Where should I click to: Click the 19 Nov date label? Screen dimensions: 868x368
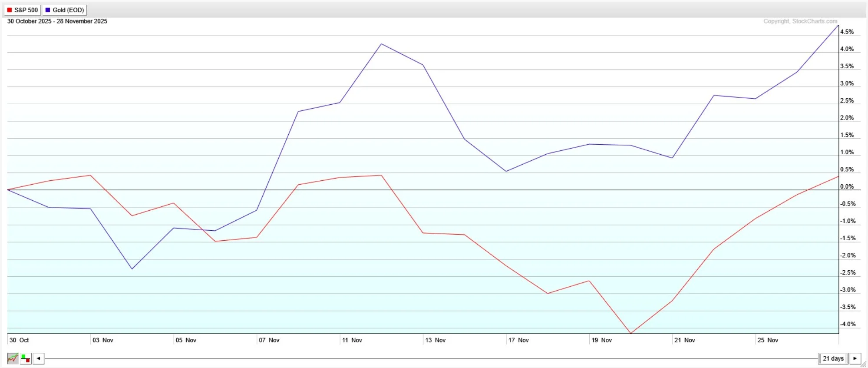[602, 340]
